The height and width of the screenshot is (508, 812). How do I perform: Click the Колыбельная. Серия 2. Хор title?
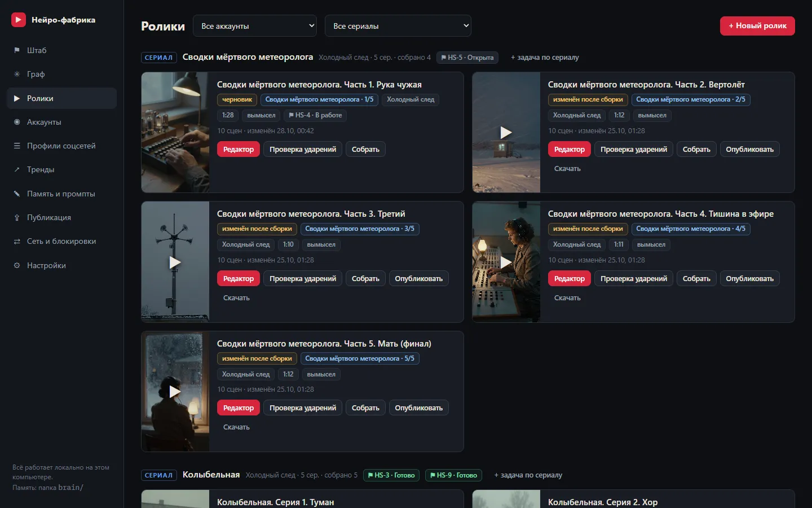603,502
